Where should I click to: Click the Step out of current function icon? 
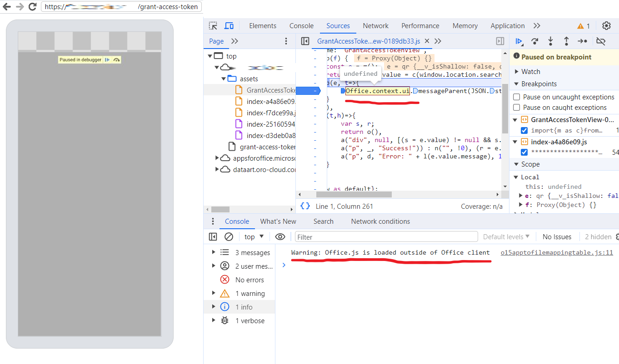coord(566,41)
